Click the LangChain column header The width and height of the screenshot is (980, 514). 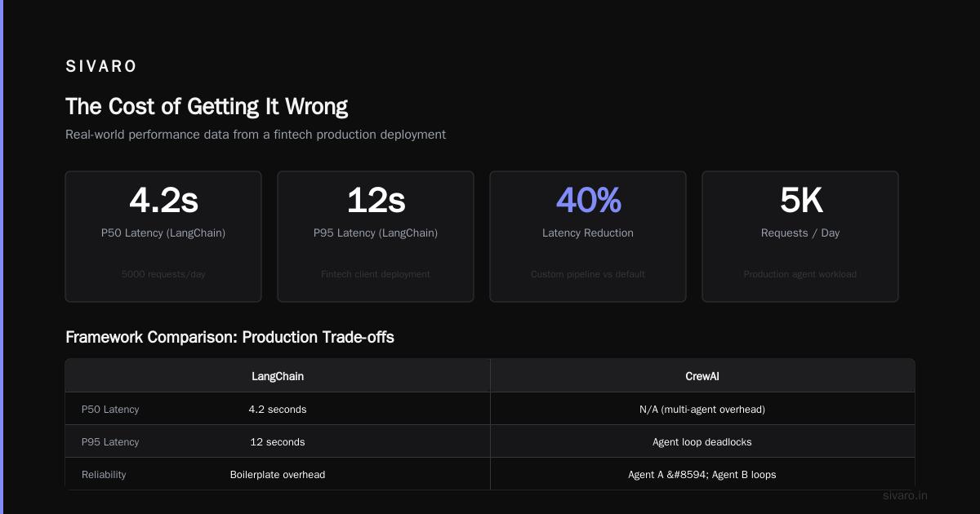(x=278, y=376)
